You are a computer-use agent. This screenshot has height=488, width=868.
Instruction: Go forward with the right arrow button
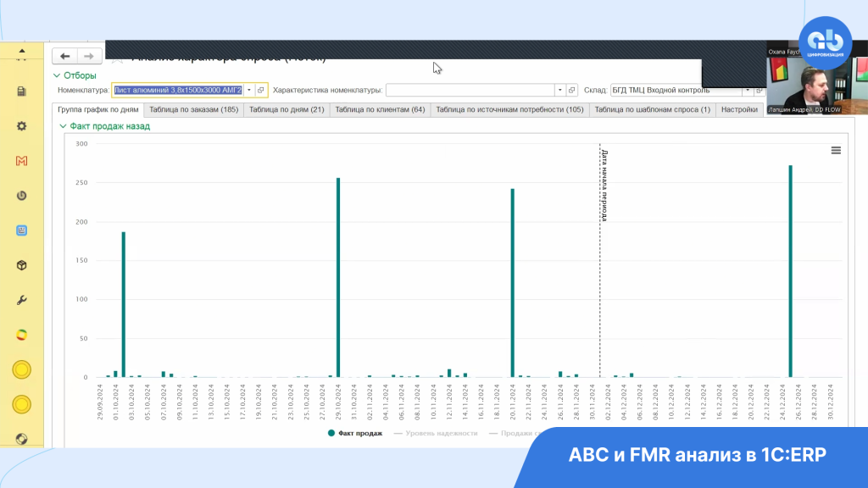88,56
